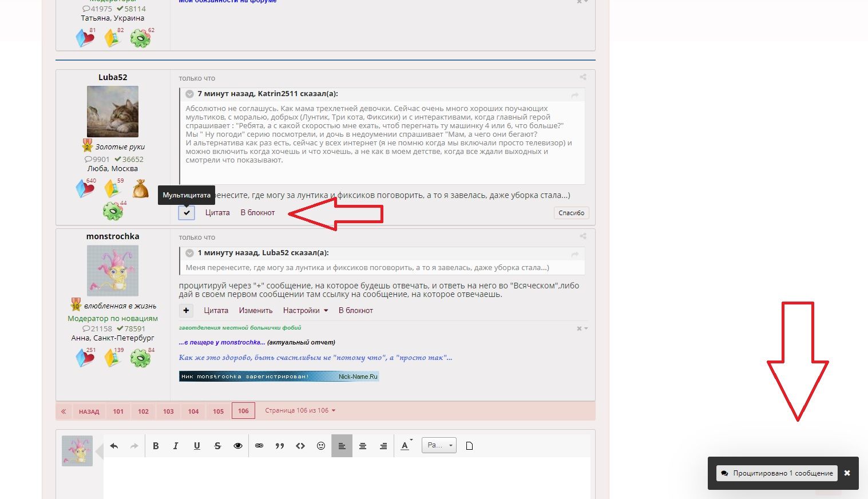
Task: Apply italic formatting in the editor
Action: (176, 446)
